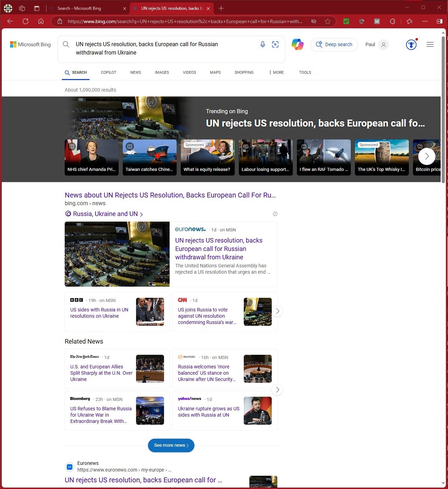Open CNN 'US joins Russia to vote' story

[207, 316]
